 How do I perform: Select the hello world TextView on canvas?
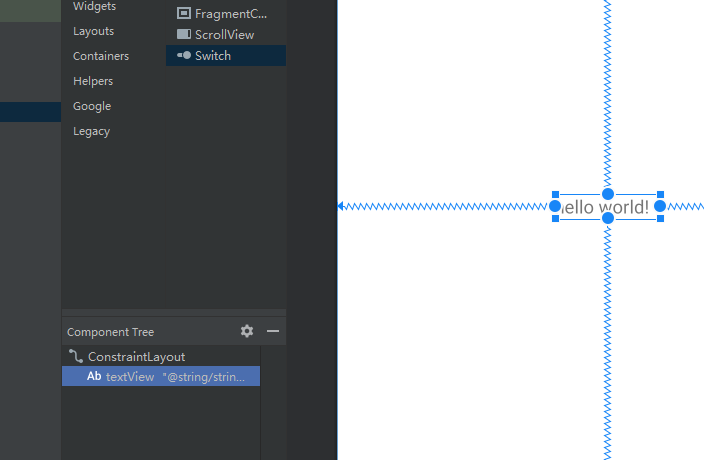click(x=608, y=207)
